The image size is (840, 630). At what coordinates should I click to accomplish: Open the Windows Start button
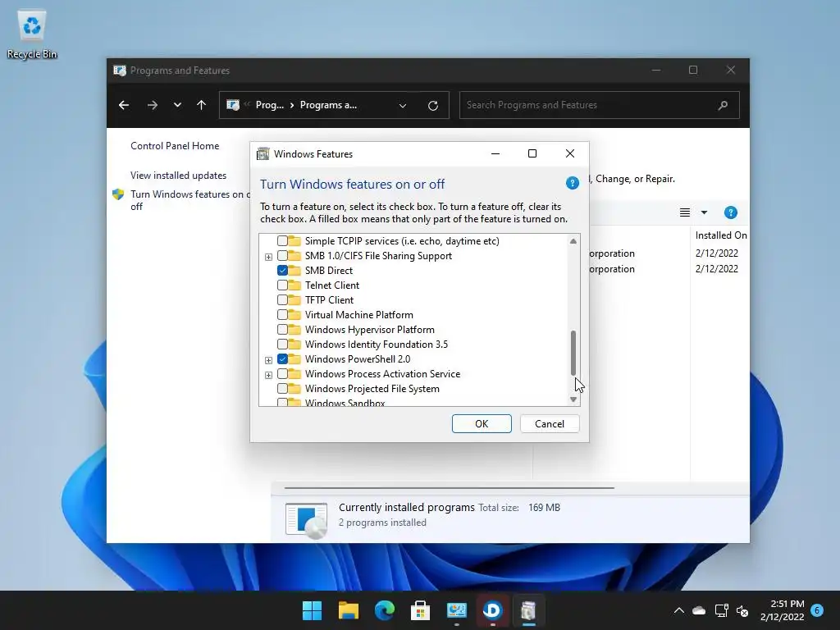click(312, 610)
